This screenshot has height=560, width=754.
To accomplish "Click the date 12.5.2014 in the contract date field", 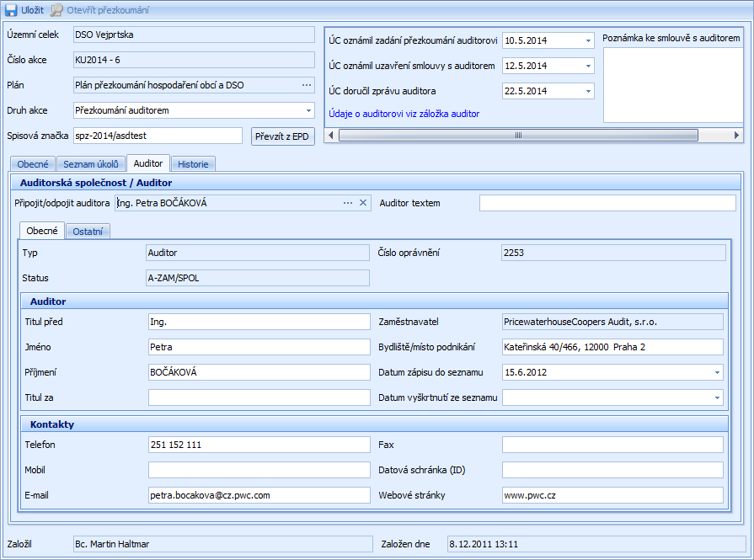I will pyautogui.click(x=526, y=66).
